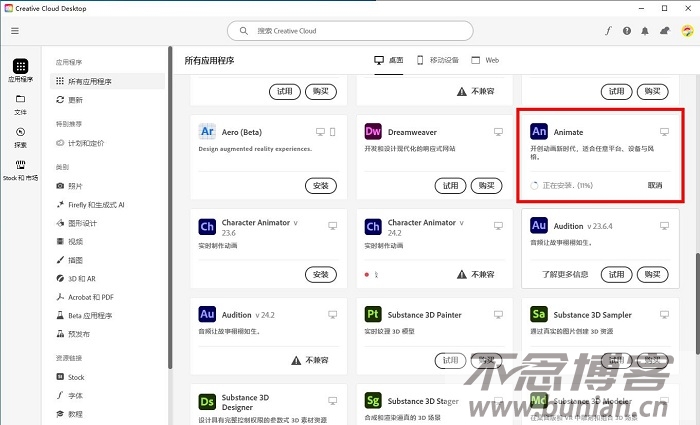
Task: Open the user profile avatar
Action: point(687,31)
